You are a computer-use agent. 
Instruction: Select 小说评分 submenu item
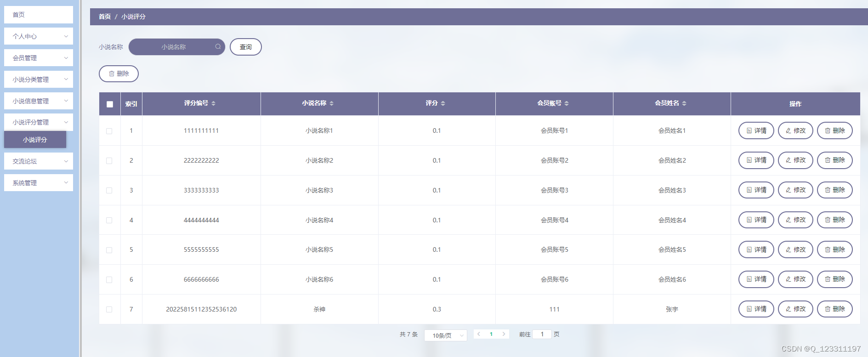[x=35, y=140]
